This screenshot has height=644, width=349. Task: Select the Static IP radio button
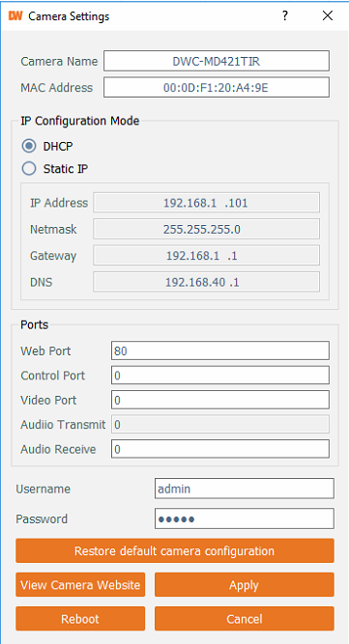click(29, 169)
